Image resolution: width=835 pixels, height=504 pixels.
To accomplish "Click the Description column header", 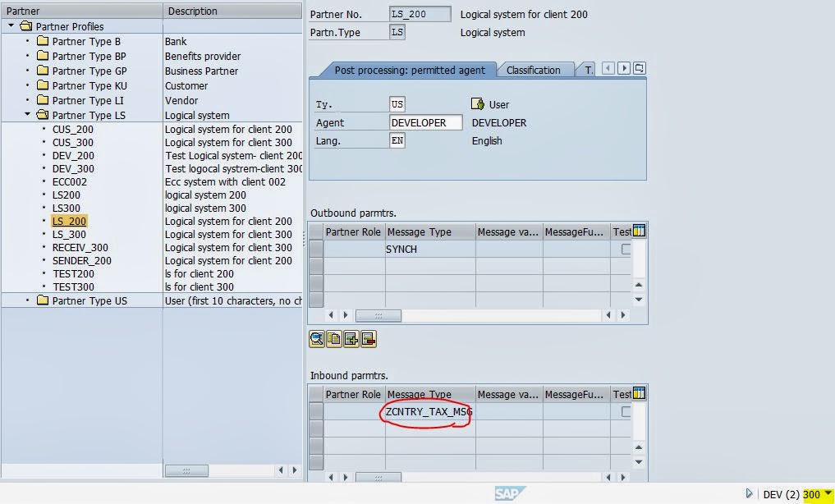I will point(232,11).
